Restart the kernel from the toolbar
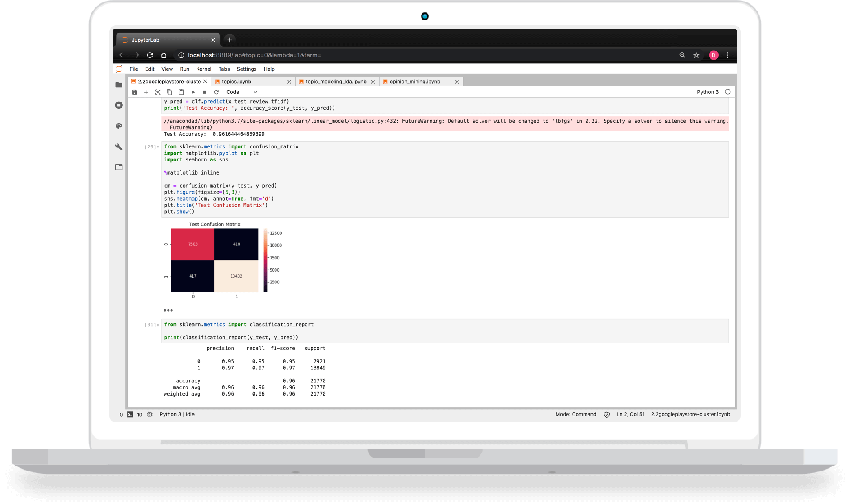This screenshot has height=504, width=849. click(x=217, y=92)
